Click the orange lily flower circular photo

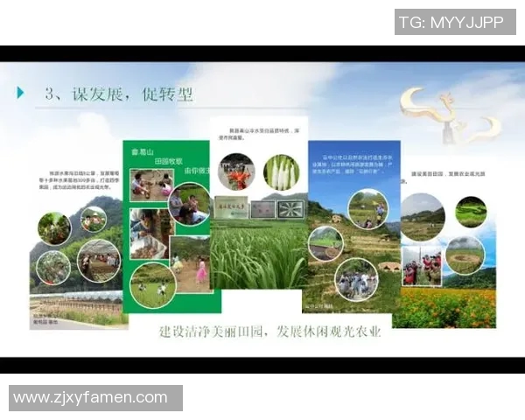pos(236,171)
